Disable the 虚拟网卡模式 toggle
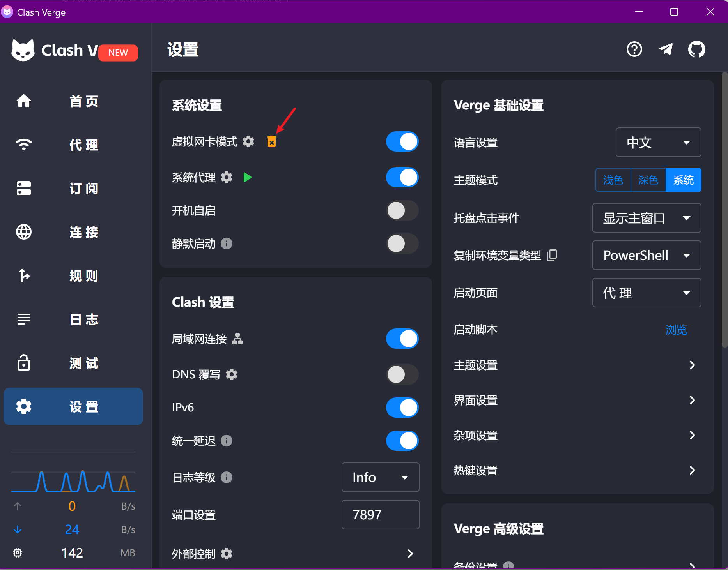This screenshot has width=728, height=570. pyautogui.click(x=402, y=141)
